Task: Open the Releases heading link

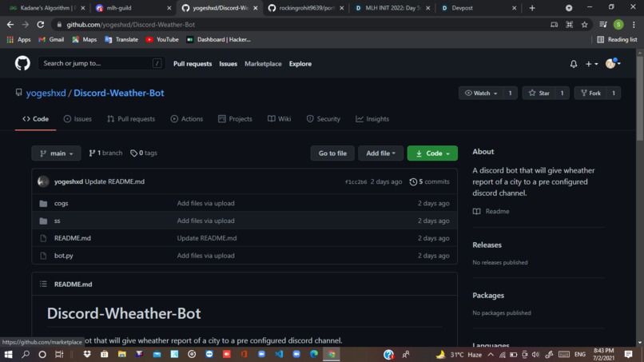Action: coord(487,245)
